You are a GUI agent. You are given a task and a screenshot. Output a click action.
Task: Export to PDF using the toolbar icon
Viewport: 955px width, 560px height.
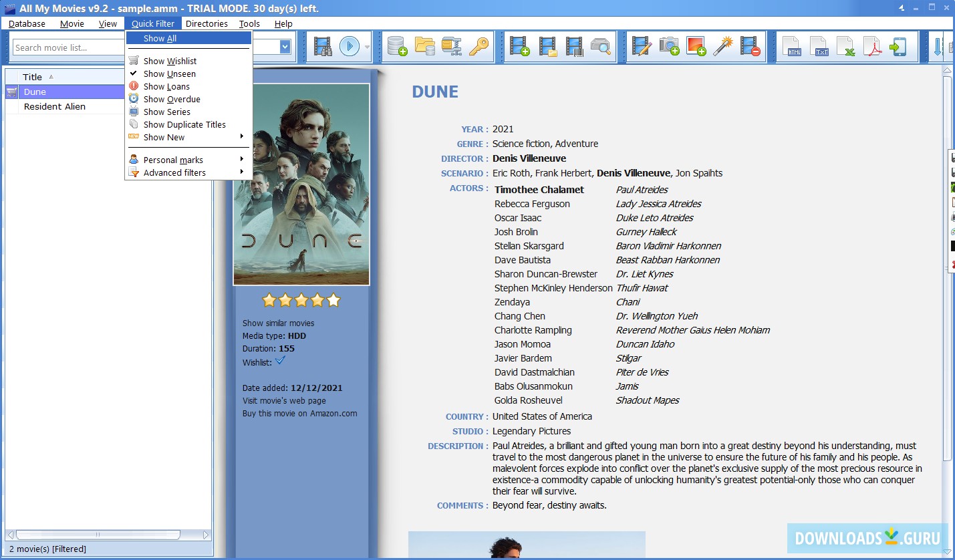pyautogui.click(x=873, y=47)
